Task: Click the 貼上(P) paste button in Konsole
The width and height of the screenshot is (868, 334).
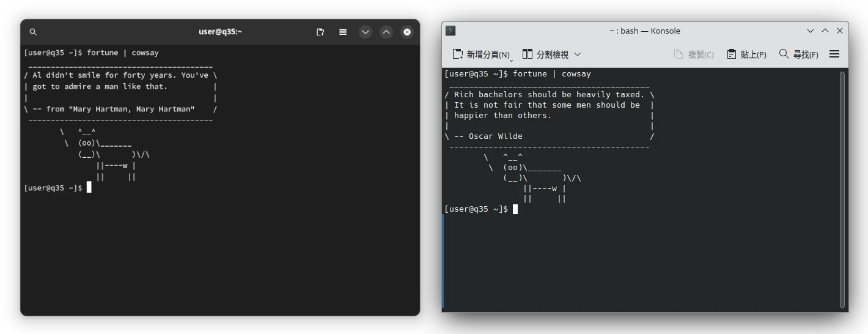Action: [746, 54]
